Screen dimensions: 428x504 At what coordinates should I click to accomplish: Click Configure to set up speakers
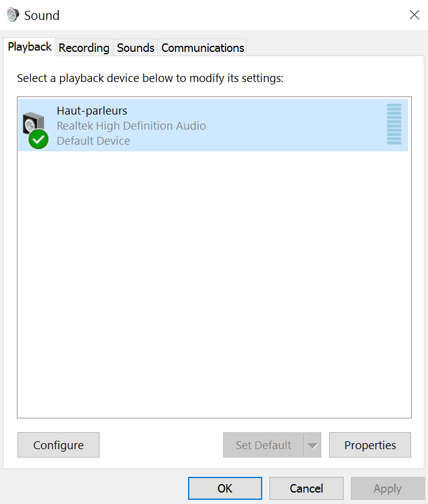(x=58, y=445)
